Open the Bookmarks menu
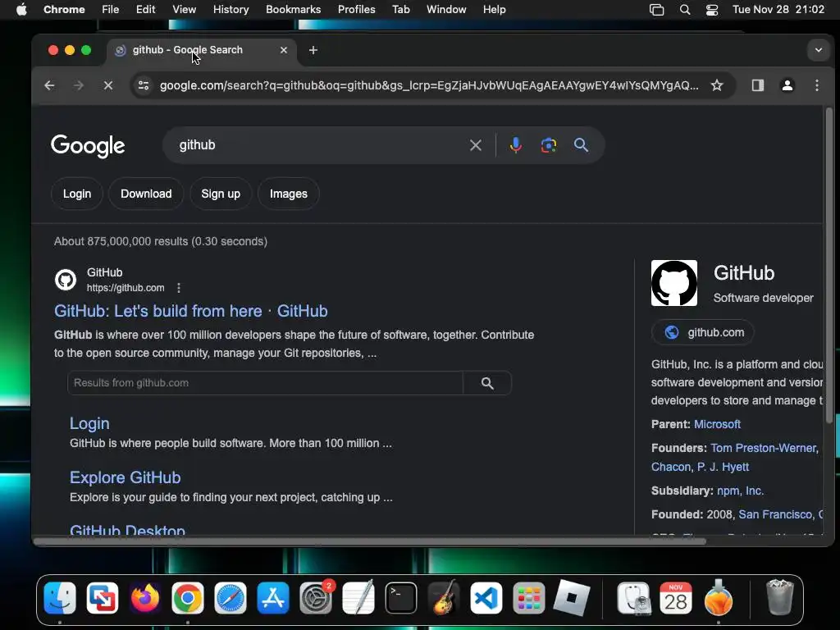The height and width of the screenshot is (630, 840). point(293,10)
